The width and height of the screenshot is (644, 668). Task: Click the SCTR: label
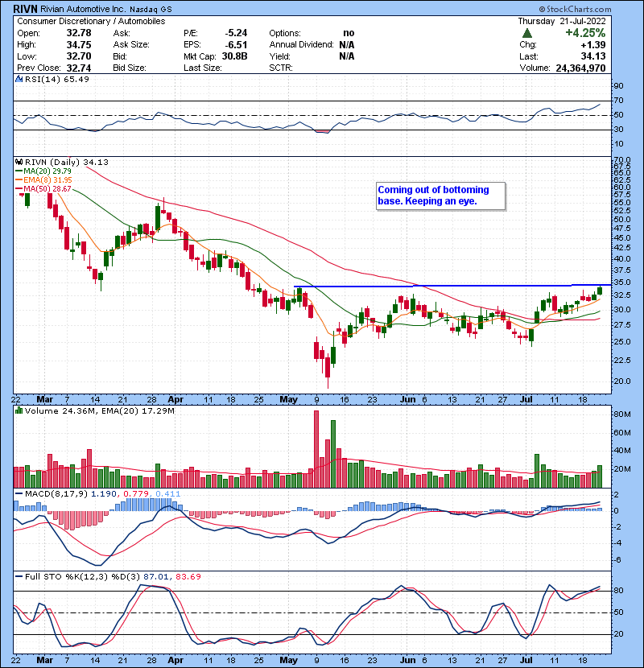(x=281, y=68)
